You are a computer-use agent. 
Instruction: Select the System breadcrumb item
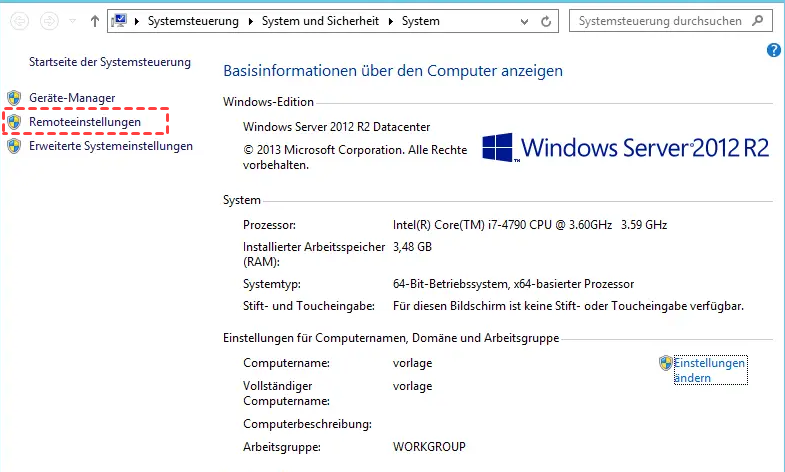pos(421,21)
